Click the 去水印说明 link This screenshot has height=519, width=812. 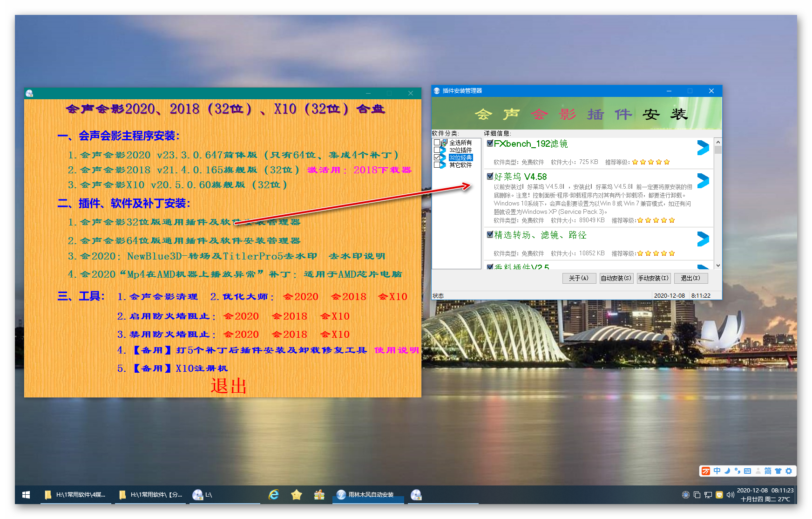tap(357, 256)
